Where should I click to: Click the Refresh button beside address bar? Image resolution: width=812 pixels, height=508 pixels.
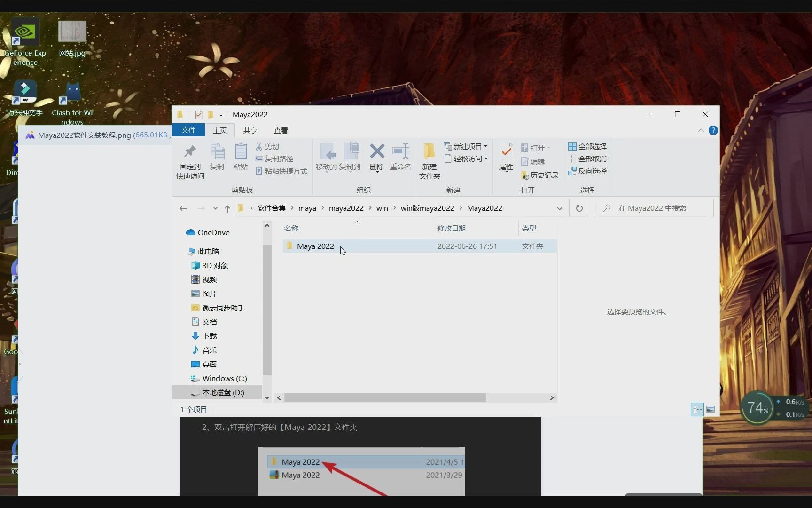[x=579, y=208]
